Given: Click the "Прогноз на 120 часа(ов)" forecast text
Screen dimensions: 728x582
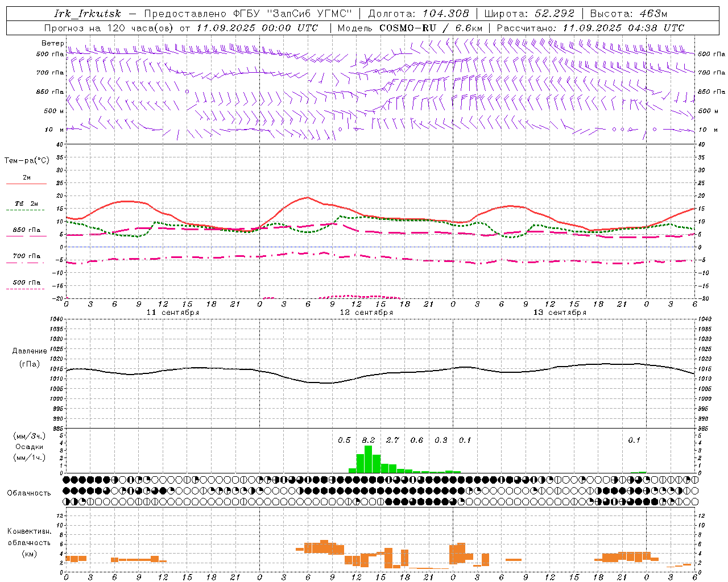Looking at the screenshot, I should click(109, 28).
